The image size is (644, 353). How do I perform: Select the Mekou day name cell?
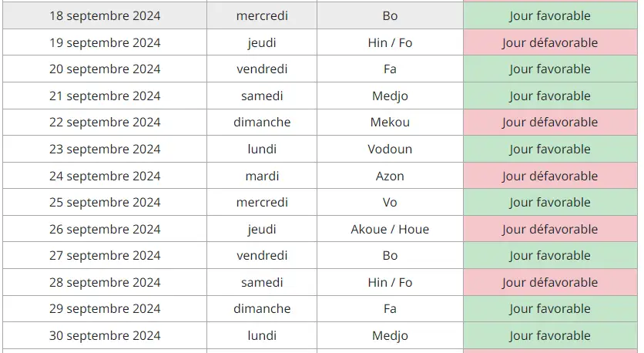pyautogui.click(x=390, y=122)
